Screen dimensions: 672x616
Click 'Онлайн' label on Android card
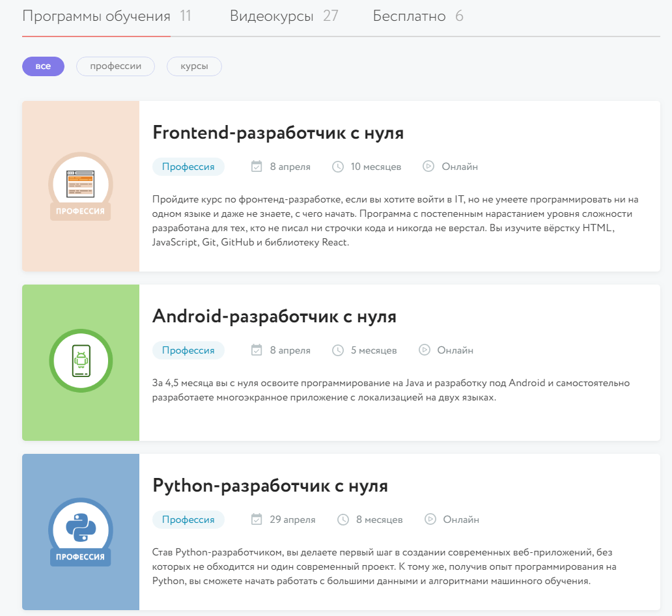pyautogui.click(x=455, y=350)
